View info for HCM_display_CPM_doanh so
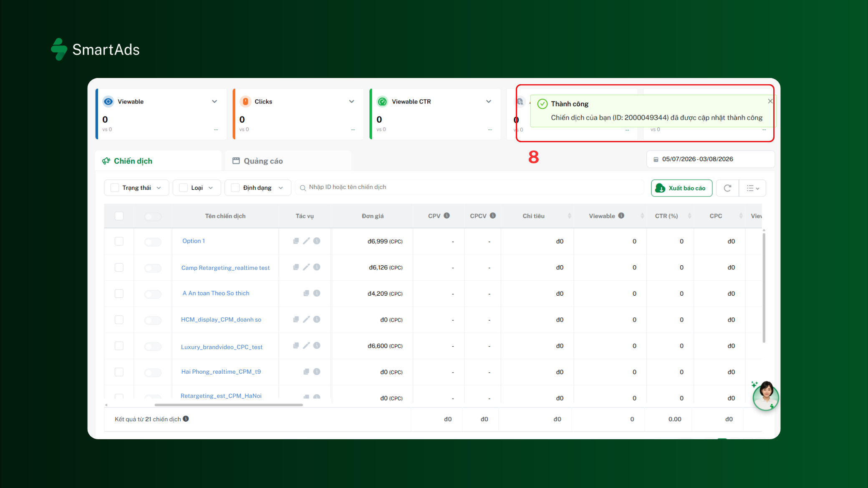The height and width of the screenshot is (488, 868). tap(317, 319)
